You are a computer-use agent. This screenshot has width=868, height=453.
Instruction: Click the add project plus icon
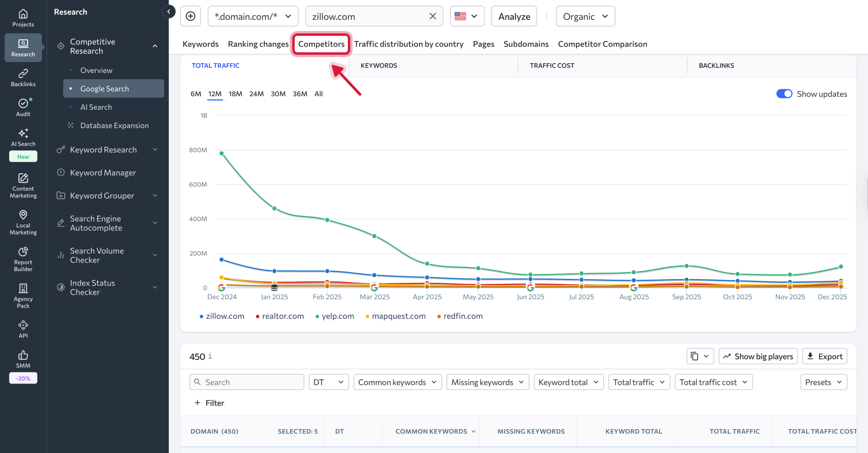(x=190, y=16)
